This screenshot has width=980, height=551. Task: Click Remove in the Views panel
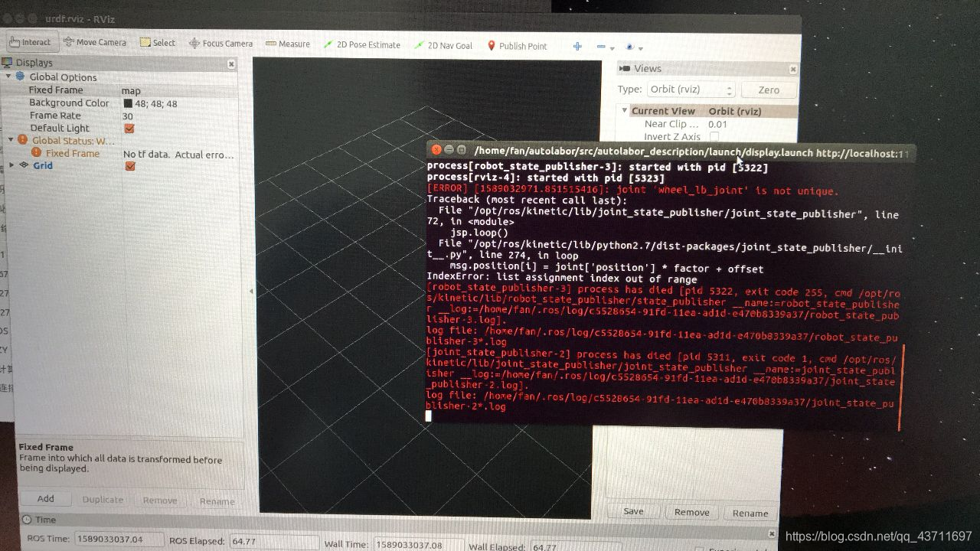(x=692, y=512)
